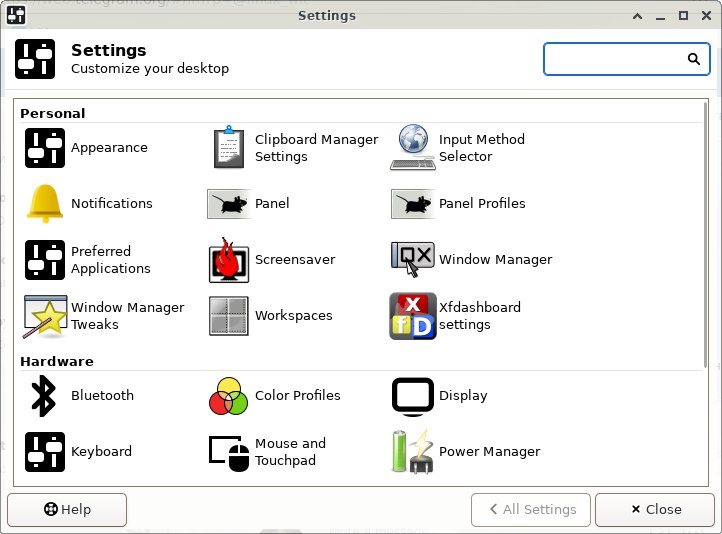Click the 'Xfdashboard settings' label
This screenshot has height=534, width=722.
[480, 316]
